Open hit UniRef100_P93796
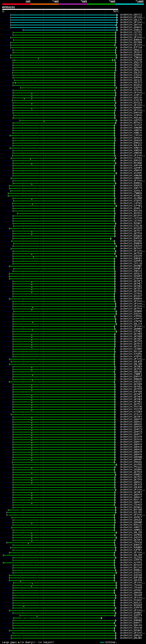Image resolution: width=146 pixels, height=644 pixels. click(131, 406)
